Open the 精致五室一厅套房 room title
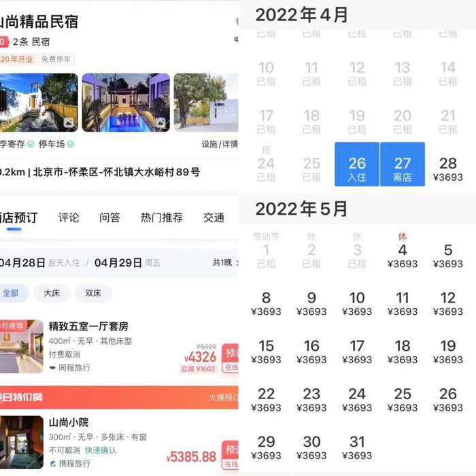The image size is (476, 476). click(x=88, y=326)
